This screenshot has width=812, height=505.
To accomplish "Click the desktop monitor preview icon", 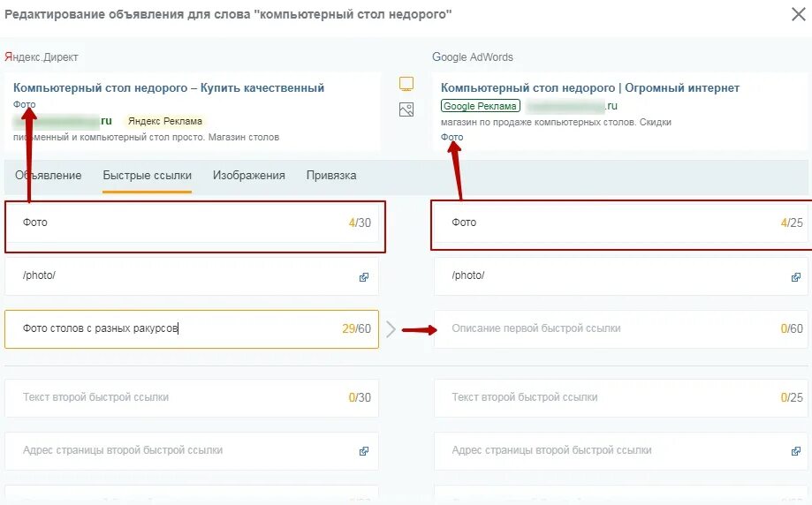I will 406,84.
